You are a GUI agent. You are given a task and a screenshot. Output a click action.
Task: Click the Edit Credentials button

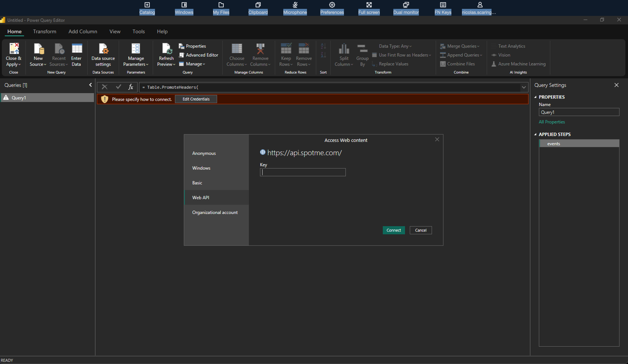pyautogui.click(x=196, y=99)
